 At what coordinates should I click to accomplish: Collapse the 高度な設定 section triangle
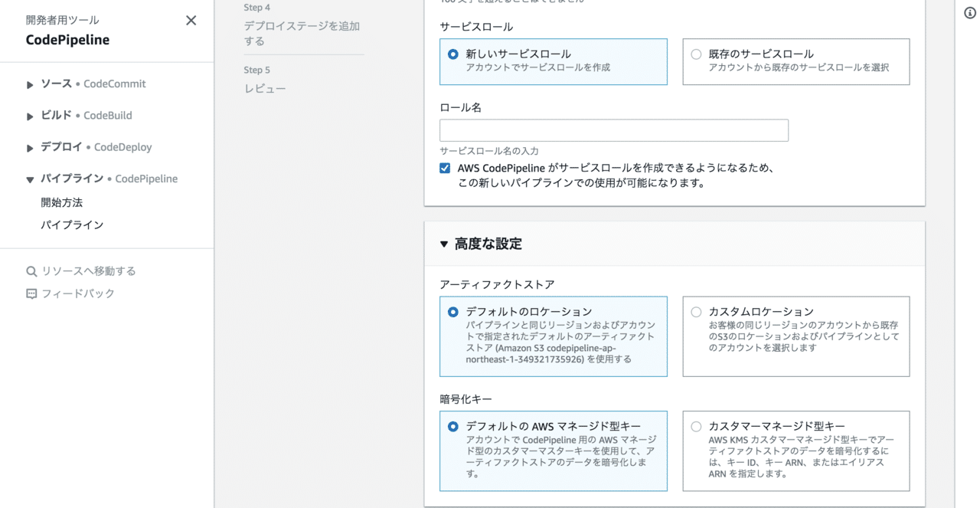444,244
